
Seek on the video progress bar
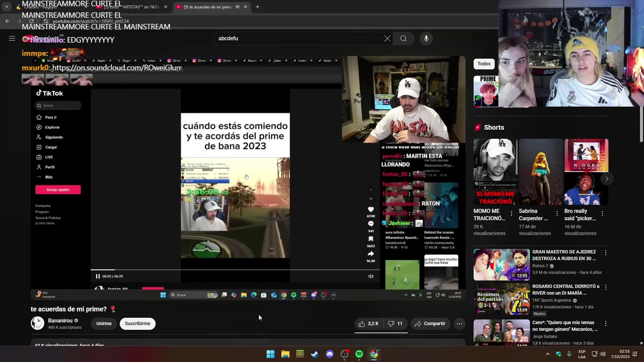pos(235,270)
